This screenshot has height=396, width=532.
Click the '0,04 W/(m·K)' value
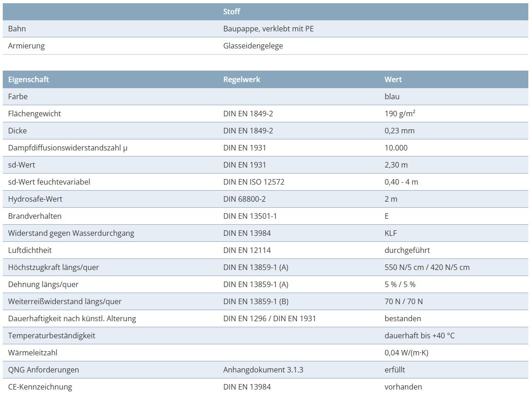click(x=407, y=353)
